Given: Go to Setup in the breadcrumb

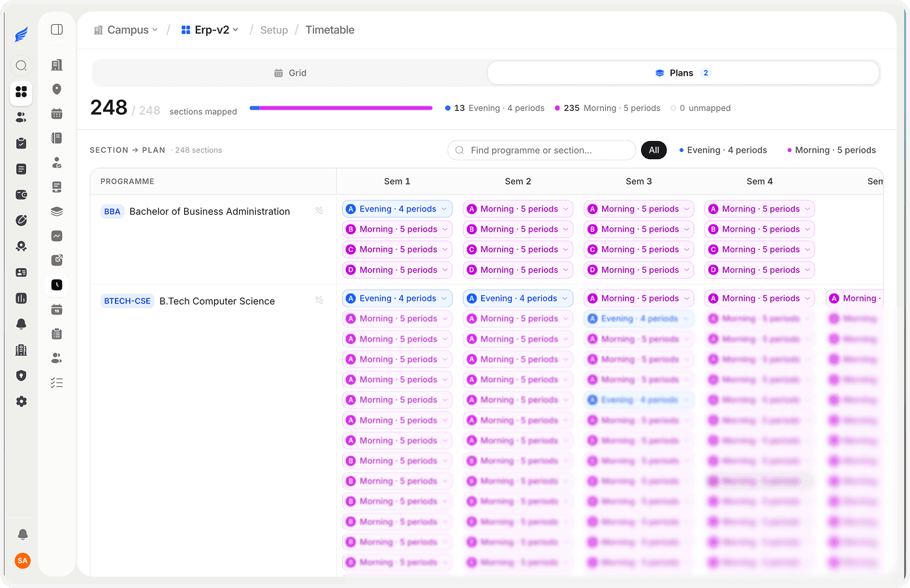Looking at the screenshot, I should point(274,30).
